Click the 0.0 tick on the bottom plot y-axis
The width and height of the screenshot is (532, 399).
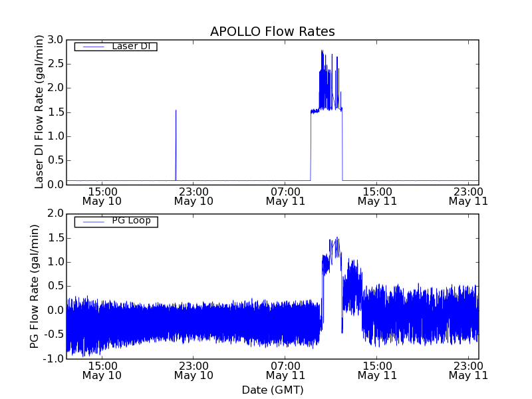point(56,311)
